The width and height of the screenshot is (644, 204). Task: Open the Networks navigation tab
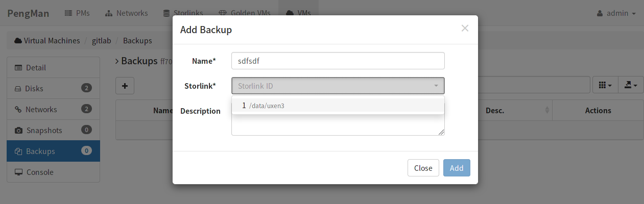(127, 13)
